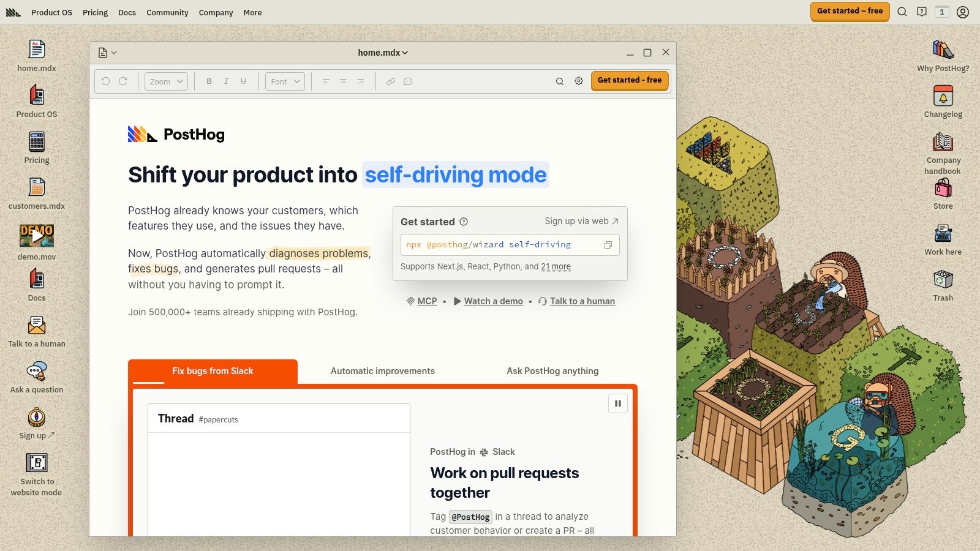The image size is (980, 551).
Task: Open the Community menu in top bar
Action: [167, 12]
